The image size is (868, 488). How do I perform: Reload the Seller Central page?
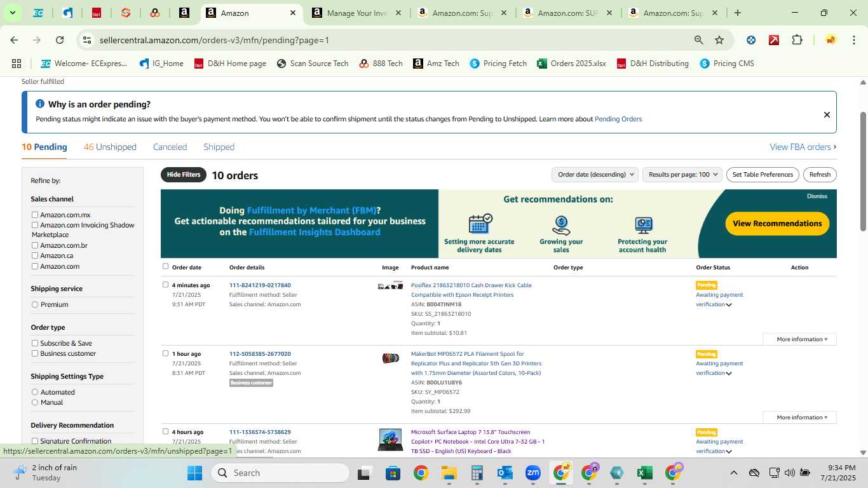point(60,40)
